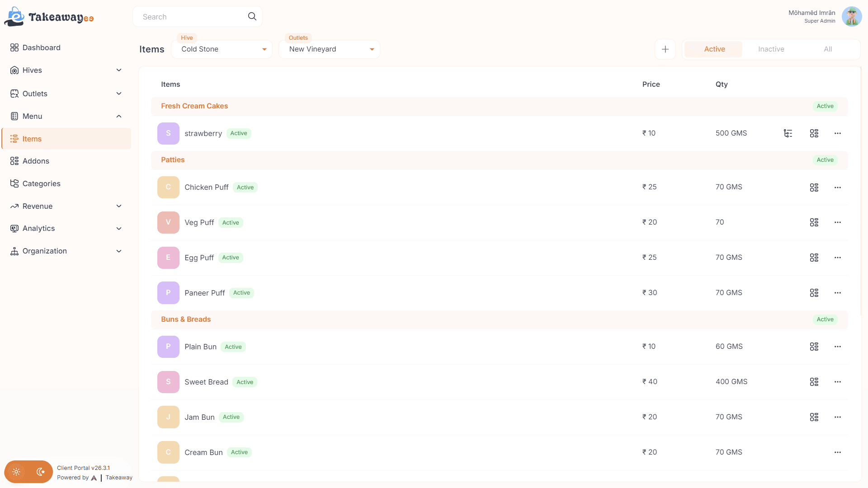The image size is (868, 488).
Task: Open addons grid icon for Chicken Puff
Action: pos(814,187)
